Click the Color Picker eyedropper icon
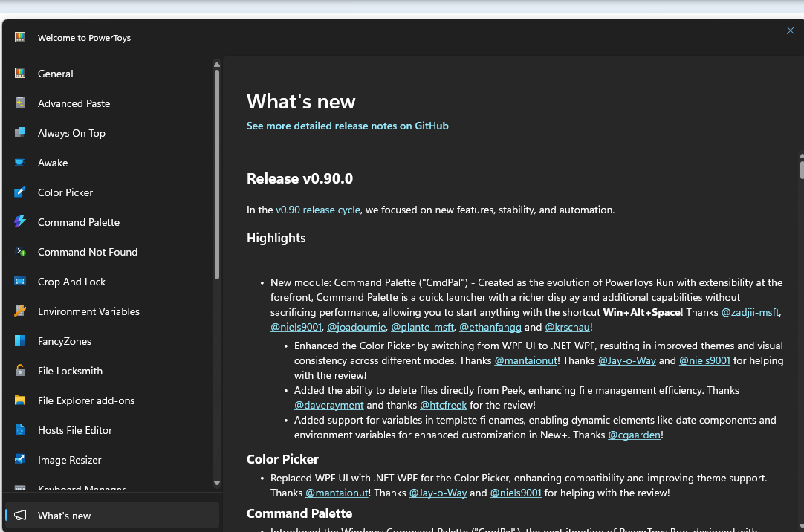 tap(20, 192)
